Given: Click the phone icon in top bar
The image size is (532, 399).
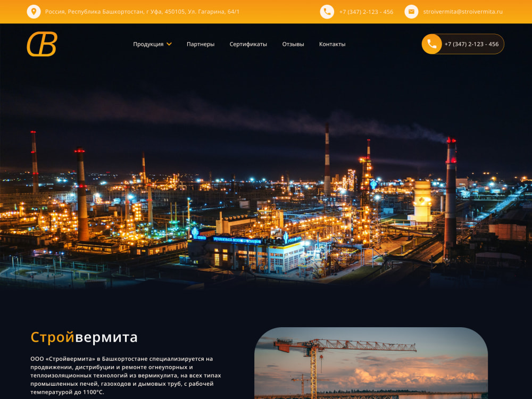Looking at the screenshot, I should (x=327, y=12).
